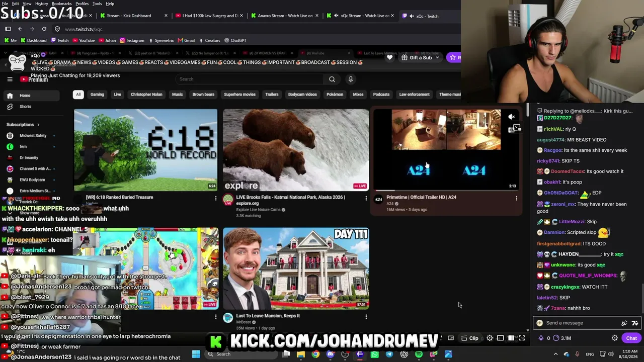
Task: Open the MrBeast Day 111 mansion thumbnail
Action: 296,268
